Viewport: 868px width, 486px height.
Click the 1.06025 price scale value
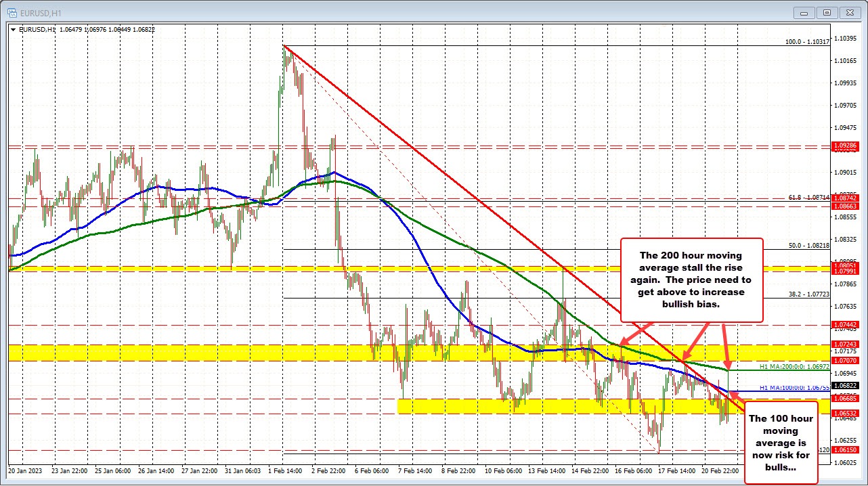846,463
